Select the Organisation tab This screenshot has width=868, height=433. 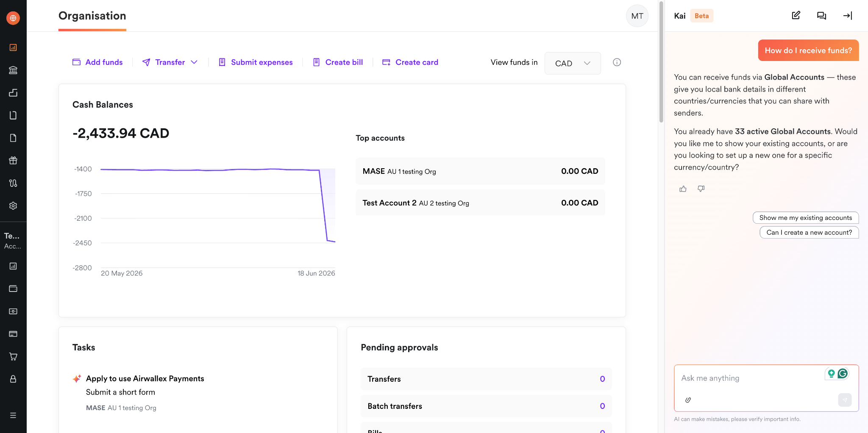pos(92,16)
